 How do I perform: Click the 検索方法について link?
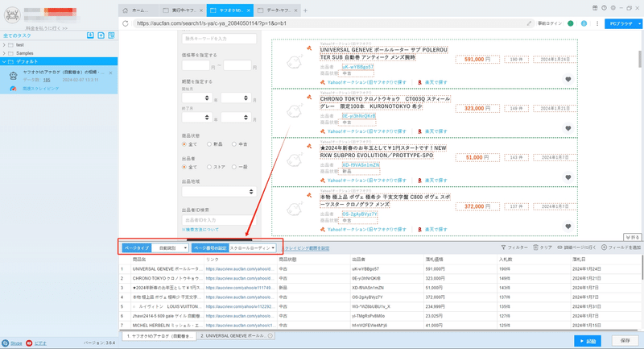(200, 230)
